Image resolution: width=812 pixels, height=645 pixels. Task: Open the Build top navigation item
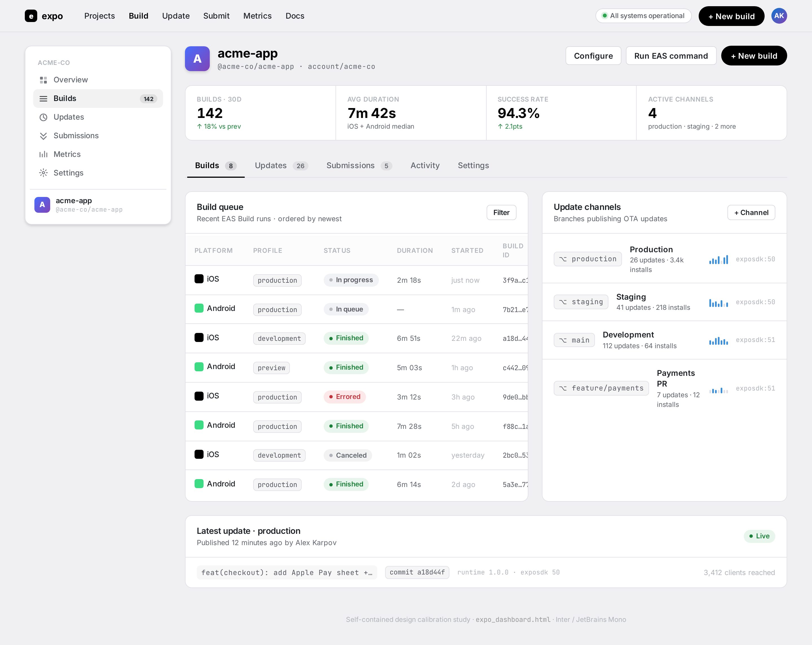point(139,16)
